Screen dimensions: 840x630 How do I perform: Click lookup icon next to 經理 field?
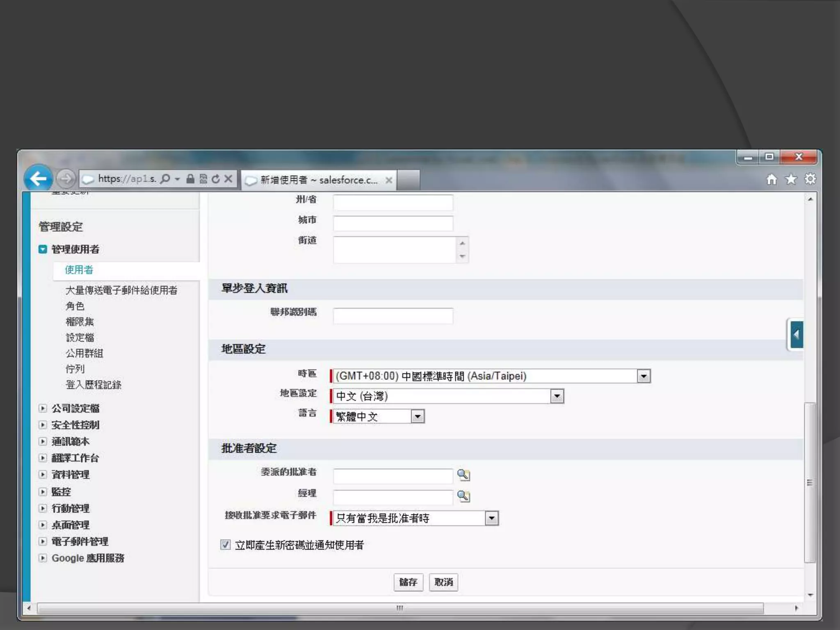click(x=463, y=496)
